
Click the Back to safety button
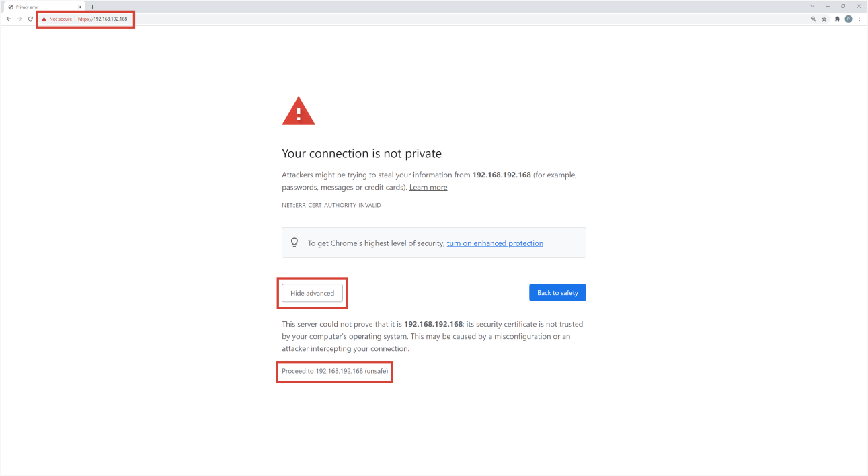click(x=557, y=292)
